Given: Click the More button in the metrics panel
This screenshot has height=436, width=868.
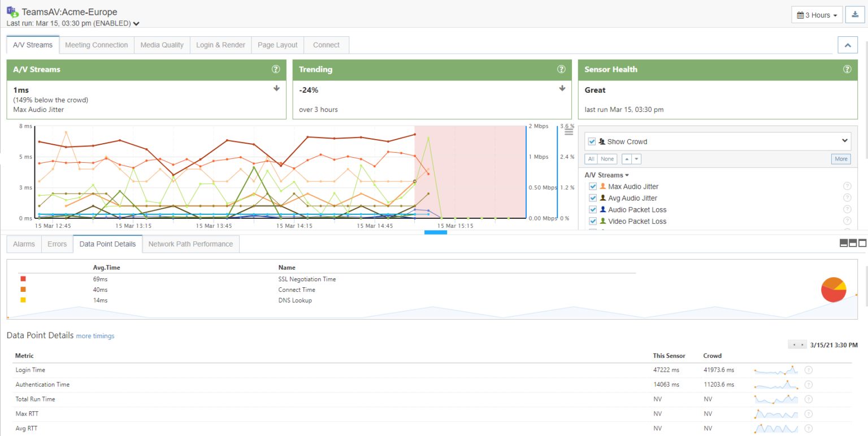Looking at the screenshot, I should pyautogui.click(x=840, y=159).
